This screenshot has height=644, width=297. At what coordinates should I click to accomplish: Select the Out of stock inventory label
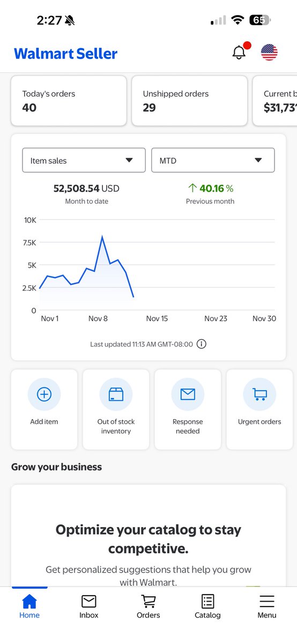116,427
